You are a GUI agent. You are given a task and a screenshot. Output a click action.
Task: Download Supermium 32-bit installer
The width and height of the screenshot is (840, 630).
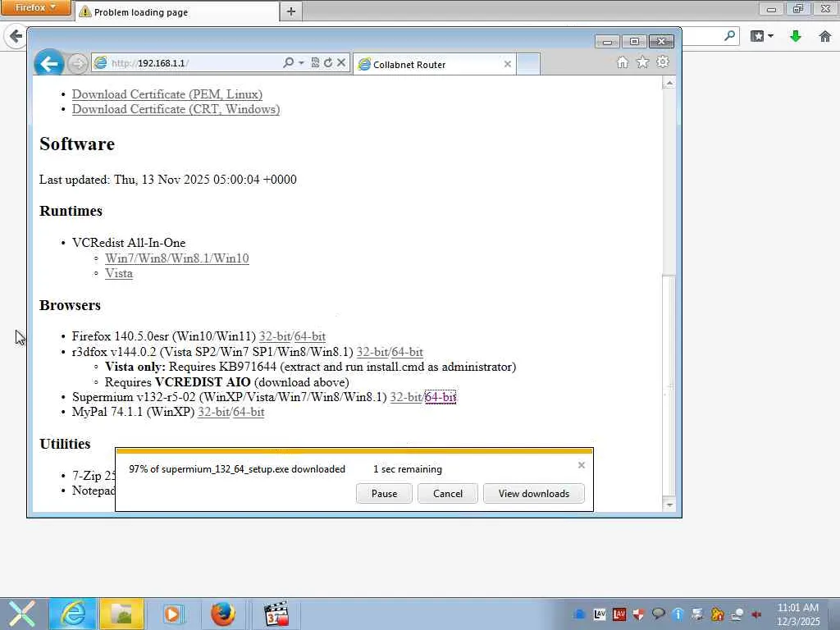(x=405, y=397)
